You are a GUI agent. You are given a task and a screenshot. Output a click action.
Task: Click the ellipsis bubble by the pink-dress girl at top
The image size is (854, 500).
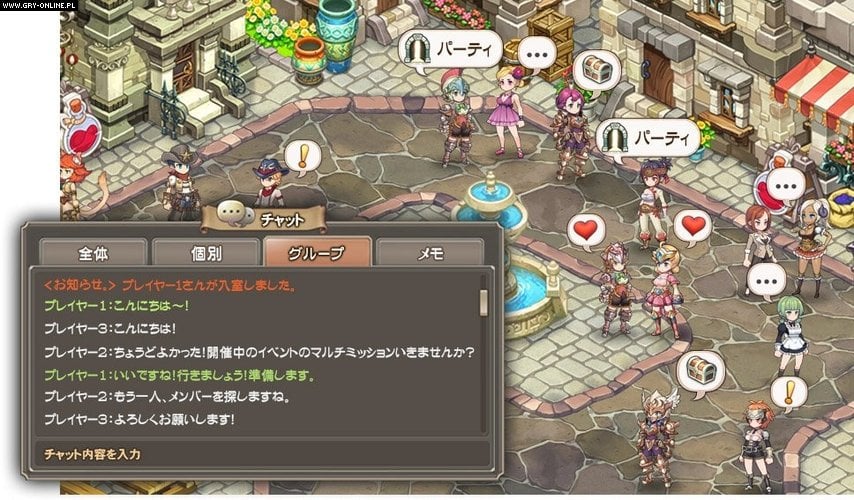pos(536,55)
